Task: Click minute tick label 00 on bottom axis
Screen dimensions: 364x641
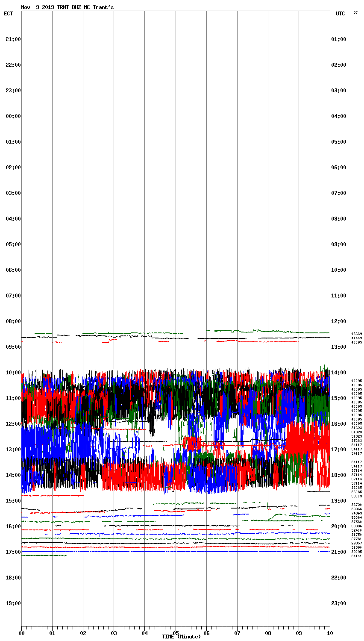Action: pos(21,633)
